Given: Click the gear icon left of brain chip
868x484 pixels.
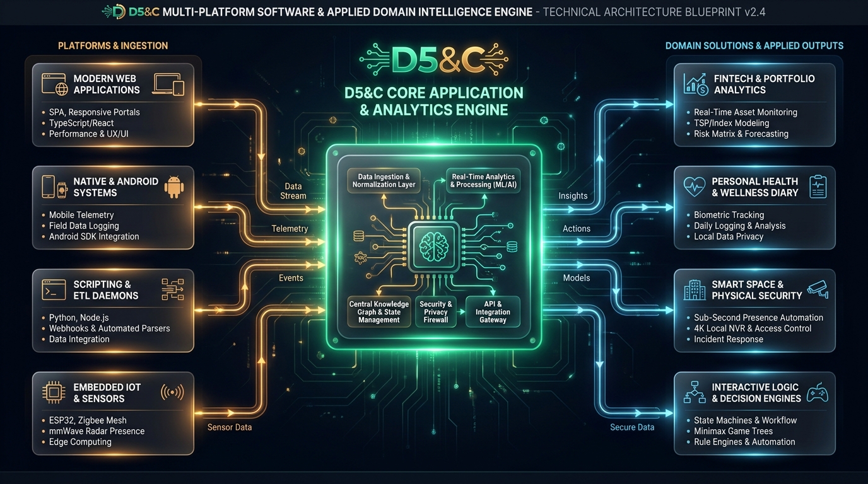Looking at the screenshot, I should click(361, 257).
